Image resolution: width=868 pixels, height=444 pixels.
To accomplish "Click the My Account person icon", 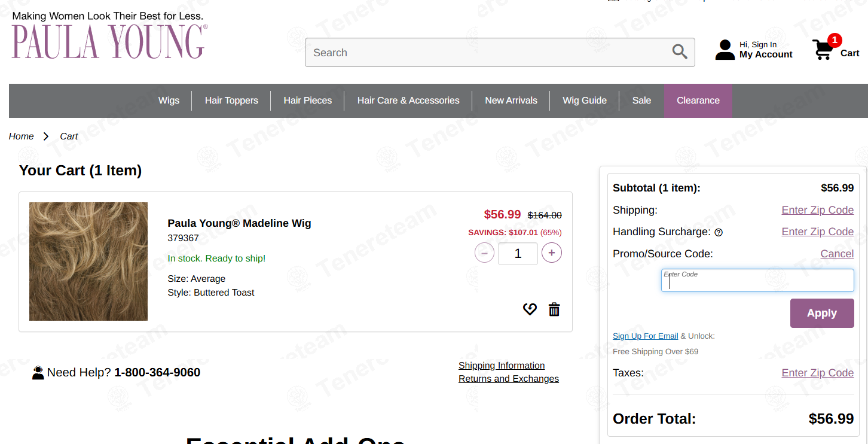I will (725, 50).
